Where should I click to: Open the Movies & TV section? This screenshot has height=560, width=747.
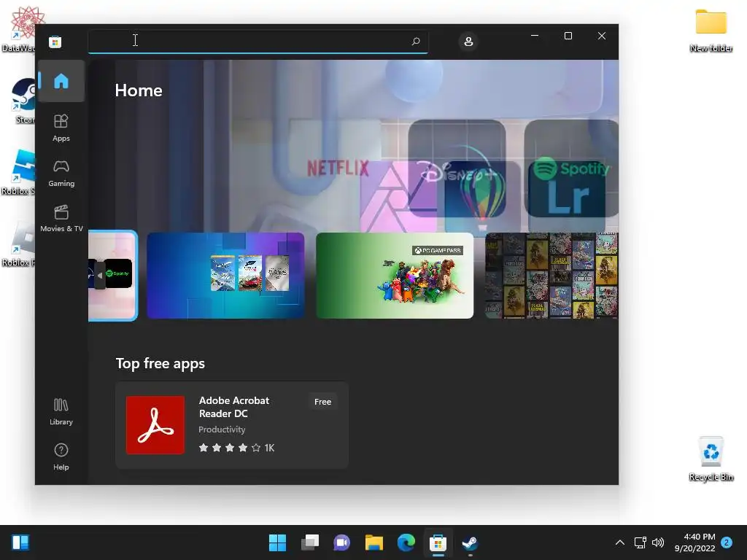61,219
